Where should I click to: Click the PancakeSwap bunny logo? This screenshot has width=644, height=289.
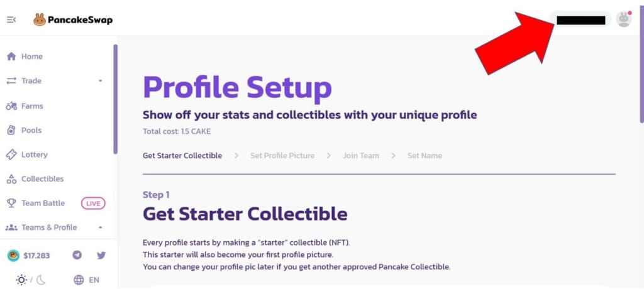pyautogui.click(x=40, y=19)
